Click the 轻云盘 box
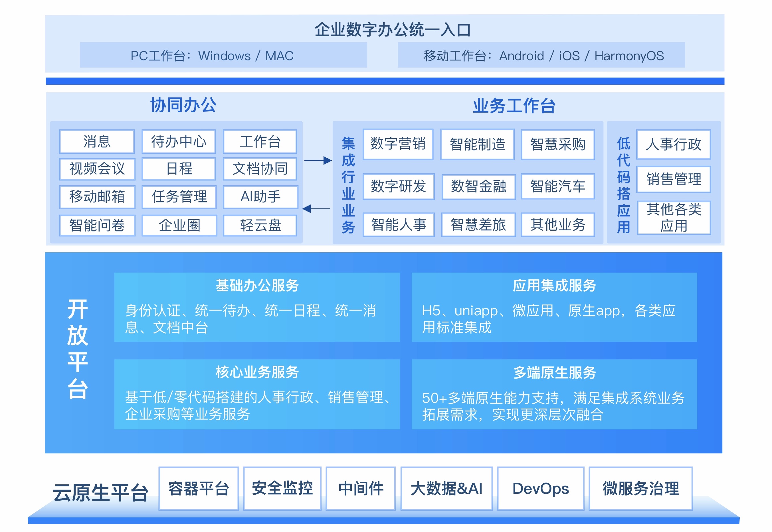This screenshot has width=772, height=532. (x=260, y=225)
